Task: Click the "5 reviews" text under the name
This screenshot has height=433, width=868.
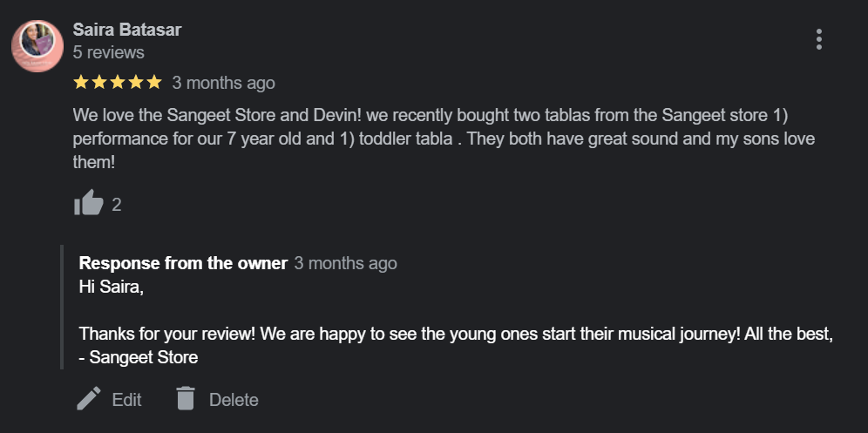Action: (x=109, y=53)
